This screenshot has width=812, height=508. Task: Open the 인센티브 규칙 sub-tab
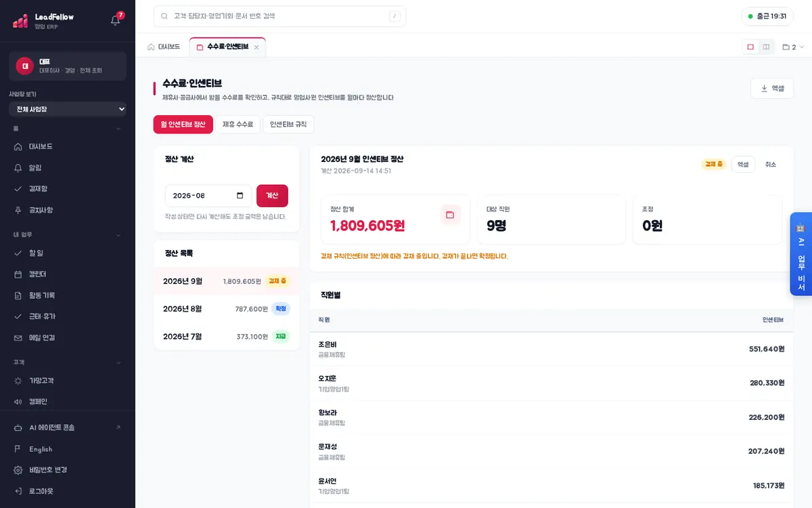coord(288,124)
